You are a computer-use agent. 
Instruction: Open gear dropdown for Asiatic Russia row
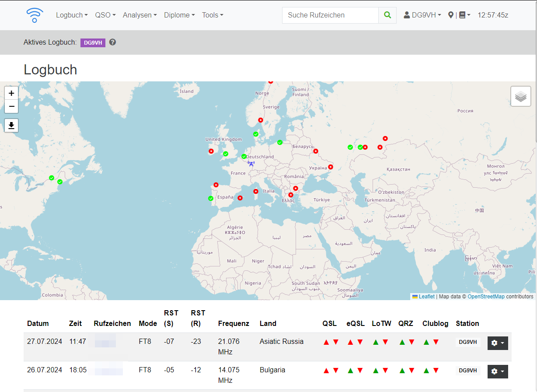[x=498, y=343]
